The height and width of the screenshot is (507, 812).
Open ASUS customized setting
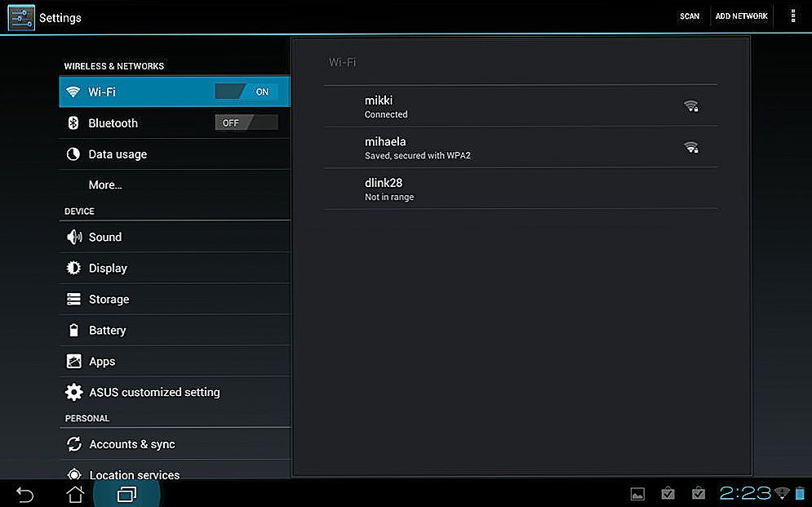pyautogui.click(x=175, y=392)
